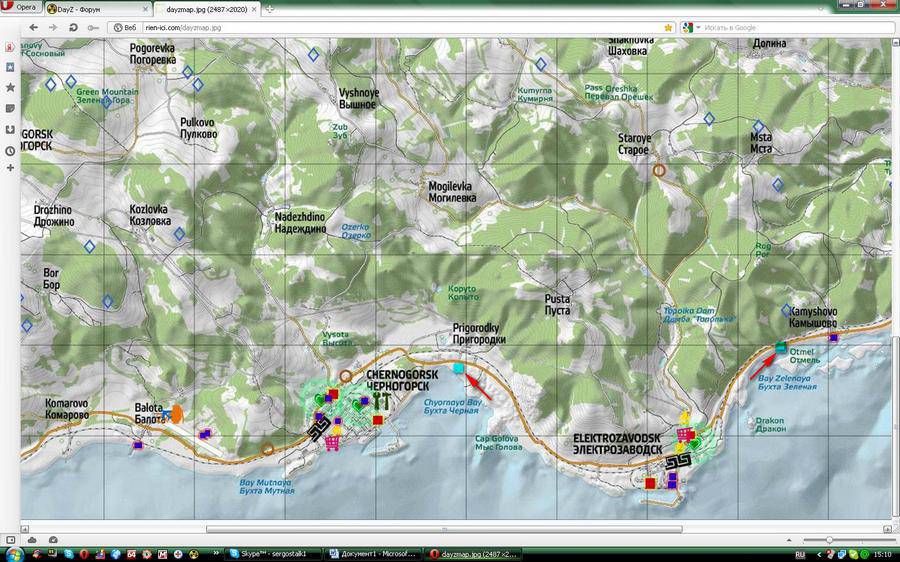The width and height of the screenshot is (900, 562).
Task: Select the dayzmap.jpg tab
Action: [x=208, y=9]
